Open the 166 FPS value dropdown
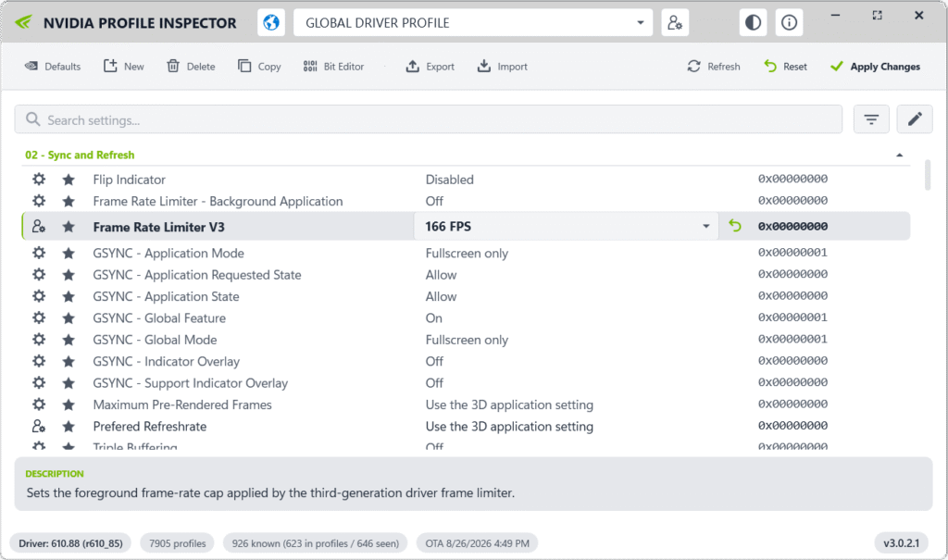Viewport: 948px width, 560px height. 567,226
